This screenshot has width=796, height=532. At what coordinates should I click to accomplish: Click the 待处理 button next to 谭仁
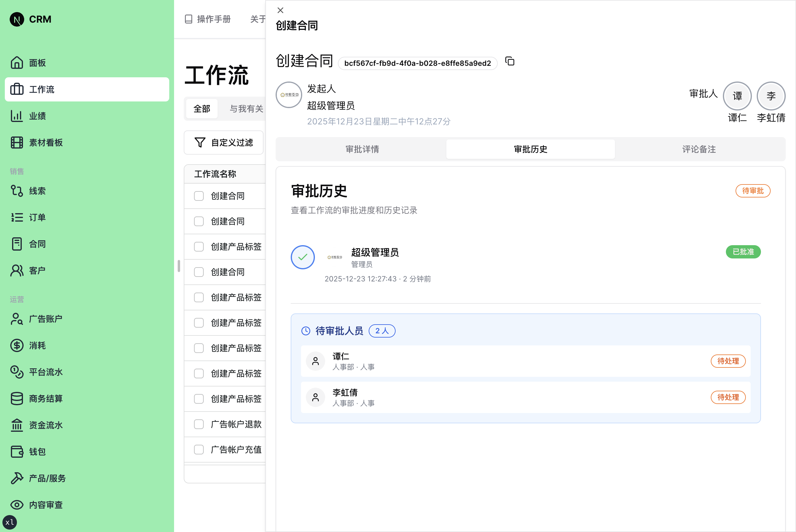(x=728, y=361)
